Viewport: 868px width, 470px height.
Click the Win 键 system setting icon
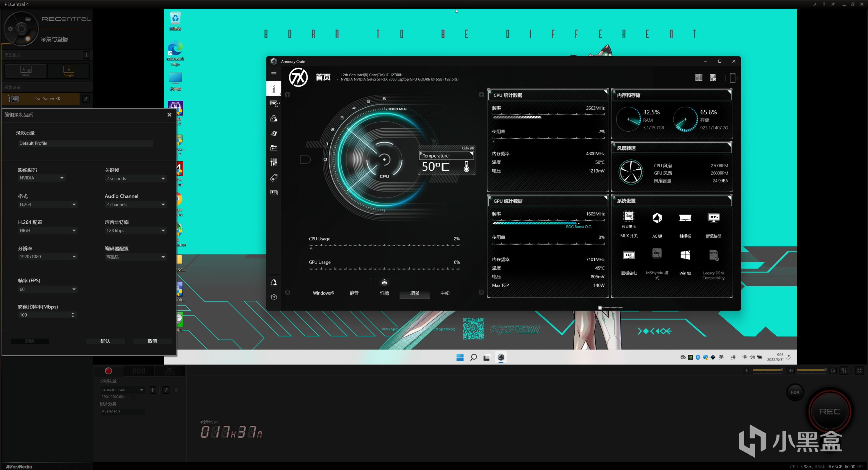point(685,255)
